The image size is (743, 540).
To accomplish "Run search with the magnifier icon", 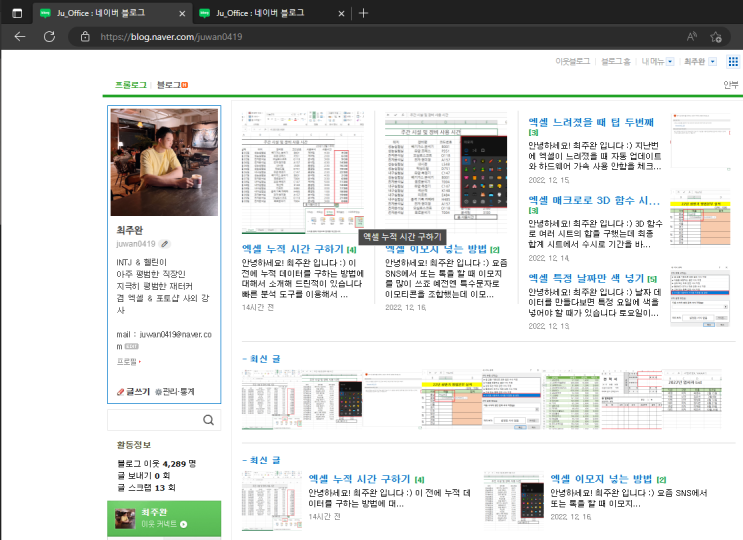I will (208, 420).
